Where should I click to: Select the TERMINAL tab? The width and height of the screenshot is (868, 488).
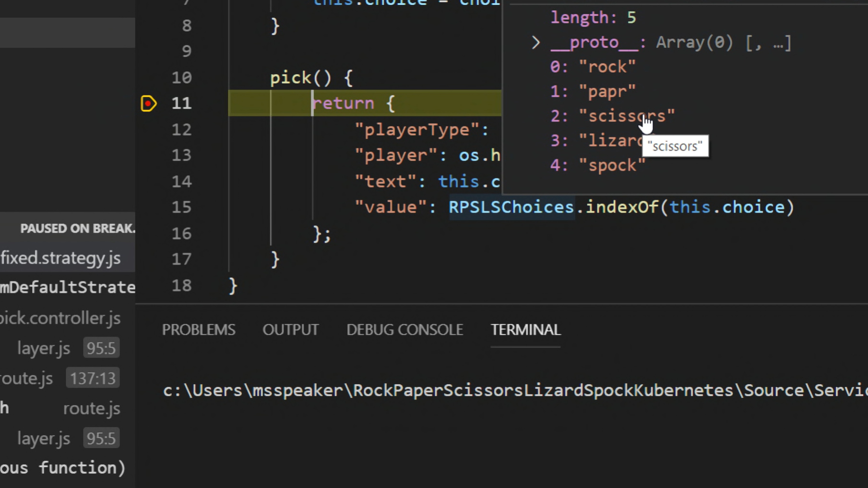point(525,329)
